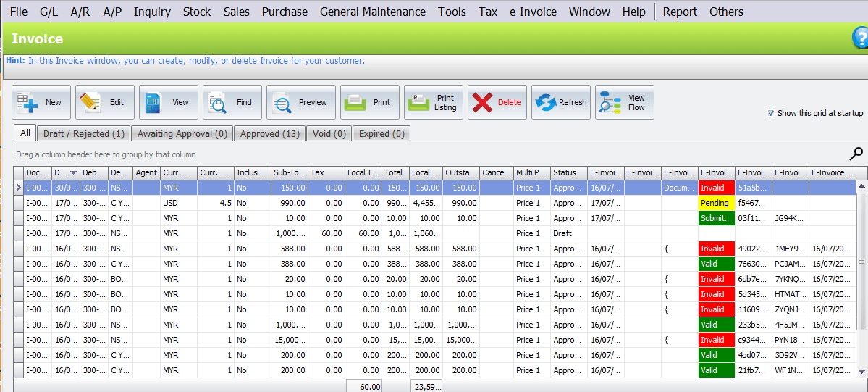Viewport: 868px width, 392px height.
Task: Click the red Delete invoice button
Action: click(497, 102)
